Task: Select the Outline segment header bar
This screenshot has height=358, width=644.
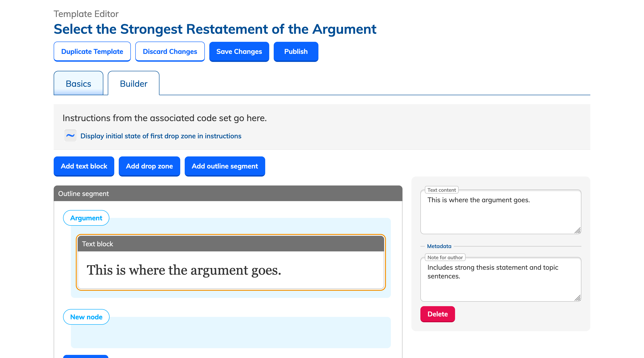Action: 228,194
